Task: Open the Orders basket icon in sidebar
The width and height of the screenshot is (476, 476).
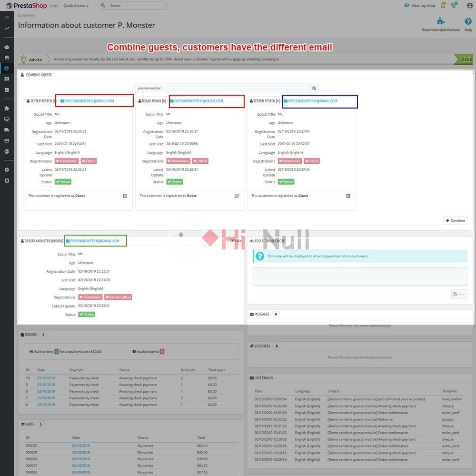Action: click(x=7, y=47)
